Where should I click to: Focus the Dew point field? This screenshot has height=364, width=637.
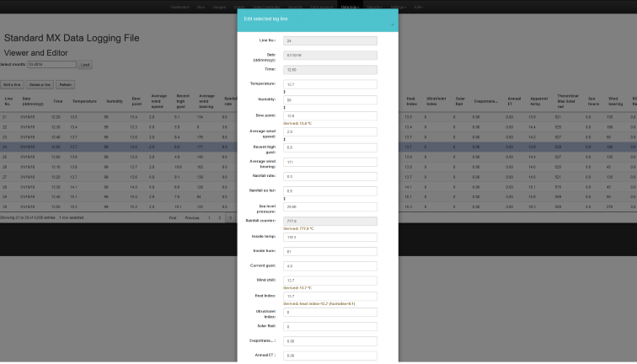(x=330, y=115)
